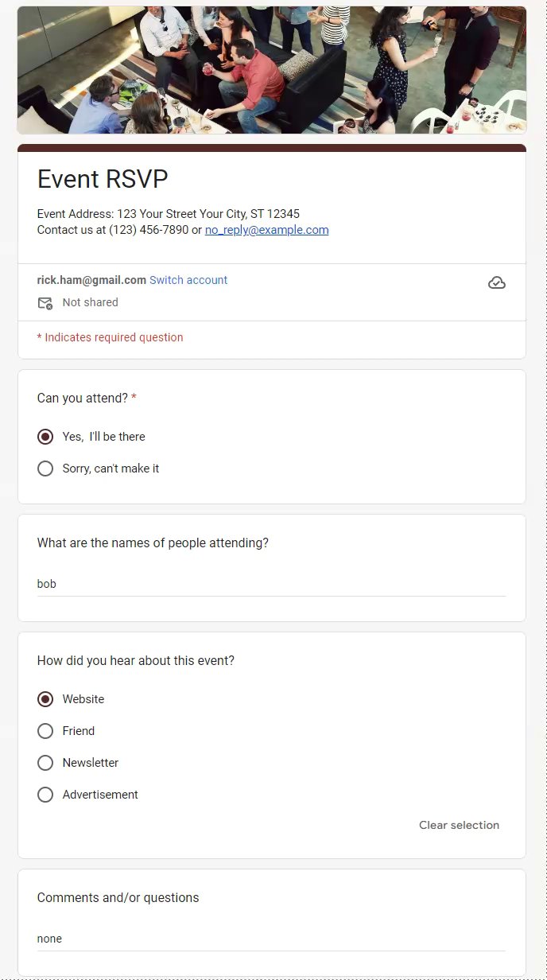Choose Website as how you heard
The height and width of the screenshot is (980, 547).
45,699
